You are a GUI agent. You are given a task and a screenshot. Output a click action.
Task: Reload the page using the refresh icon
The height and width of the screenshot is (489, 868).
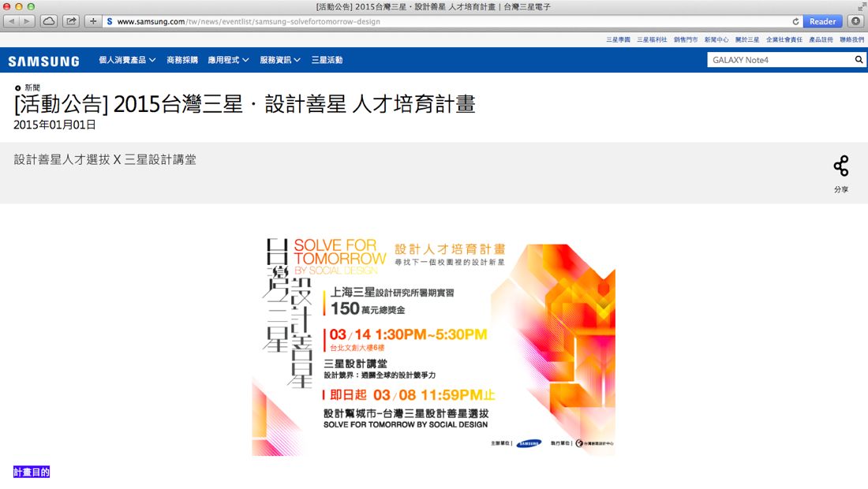[795, 21]
